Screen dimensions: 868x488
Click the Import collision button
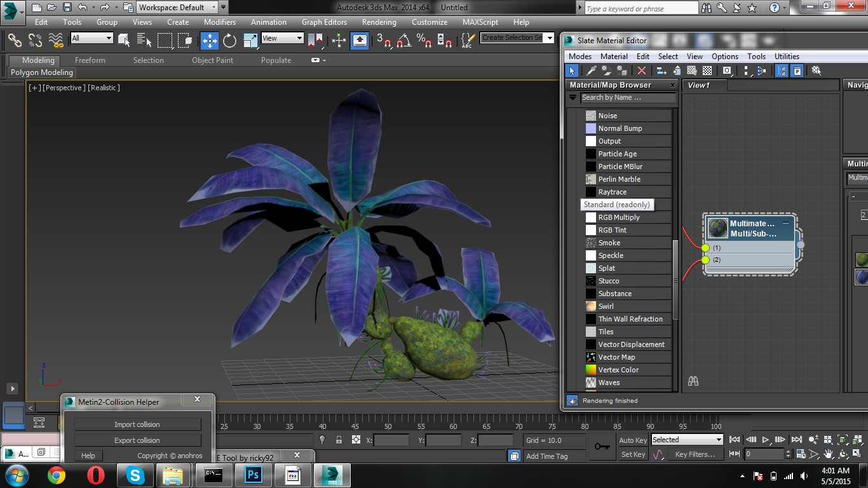pos(137,424)
